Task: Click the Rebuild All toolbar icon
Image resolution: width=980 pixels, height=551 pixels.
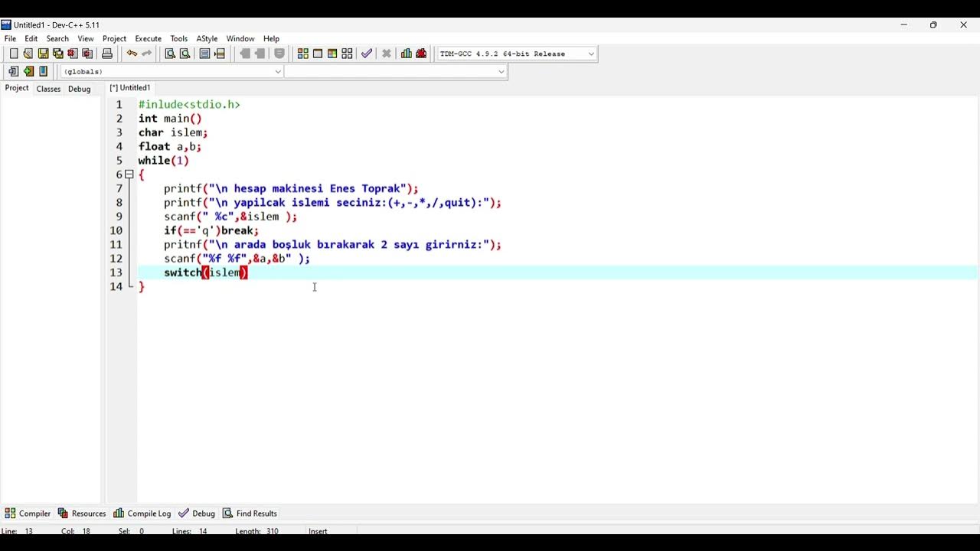Action: coord(347,54)
